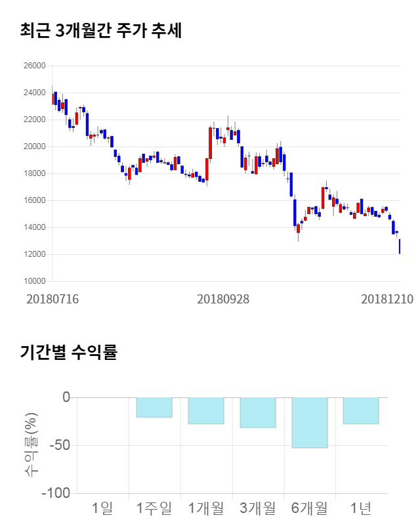Screen dimensions: 420x532
Task: Click the 3개월 return bar
Action: [x=258, y=412]
